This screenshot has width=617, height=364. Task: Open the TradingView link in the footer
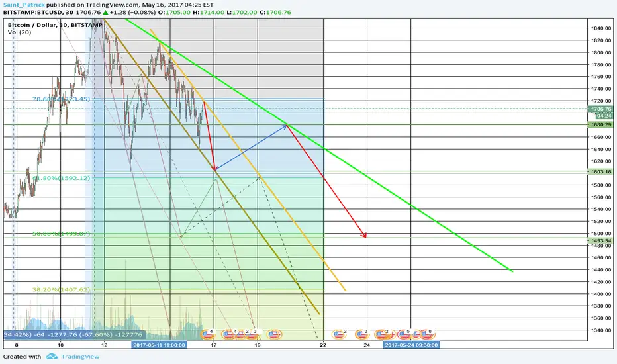(80, 357)
